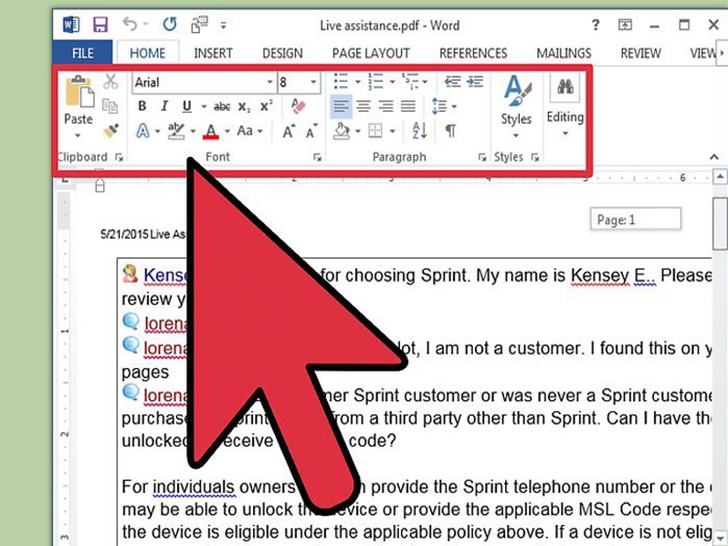This screenshot has width=728, height=546.
Task: Click vertical scrollbar up arrow
Action: [x=719, y=177]
